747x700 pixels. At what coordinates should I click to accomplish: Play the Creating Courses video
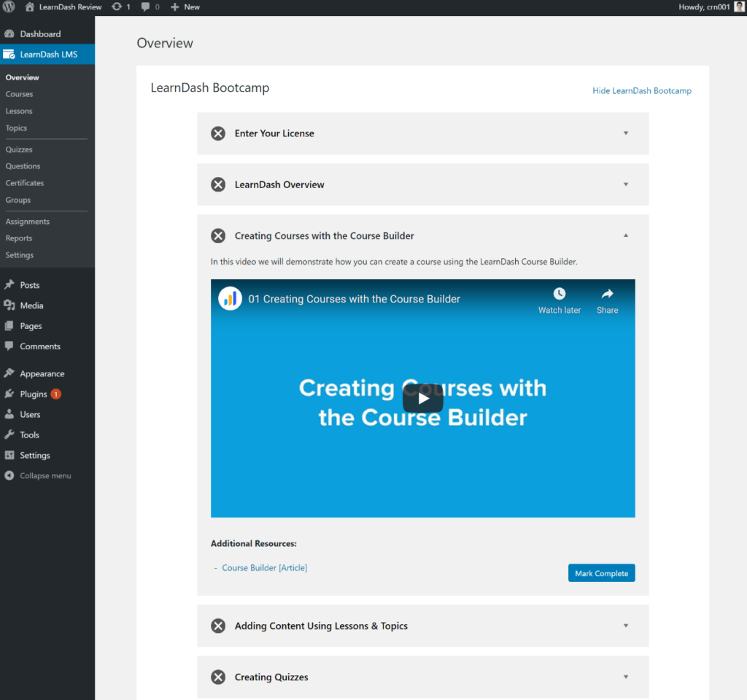pyautogui.click(x=422, y=398)
